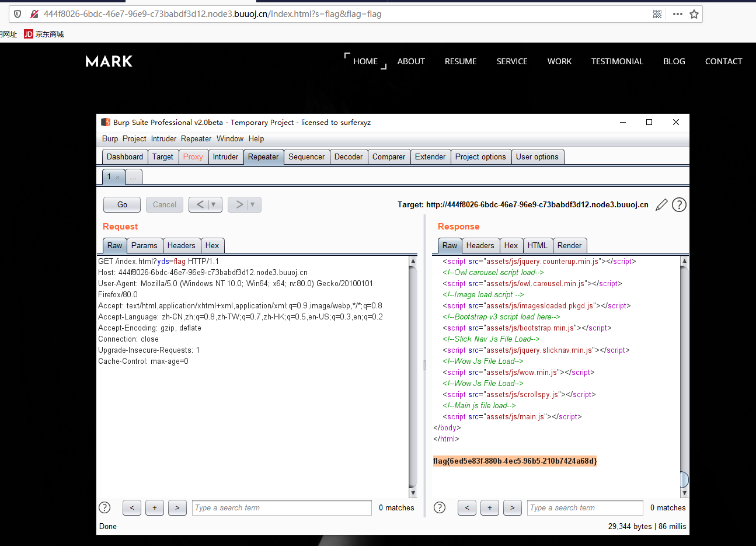Select the response HTML tab

click(x=538, y=246)
